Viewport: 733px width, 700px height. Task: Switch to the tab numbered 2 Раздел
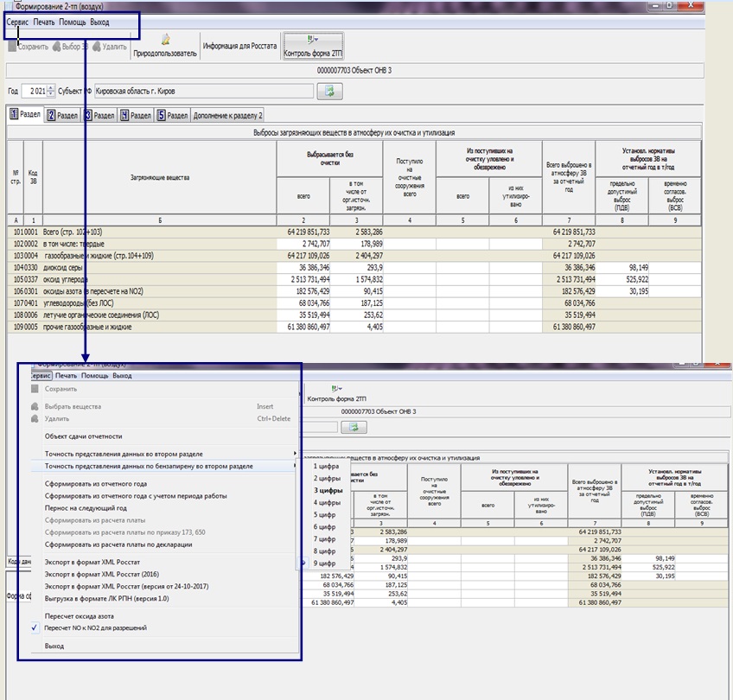click(x=62, y=115)
